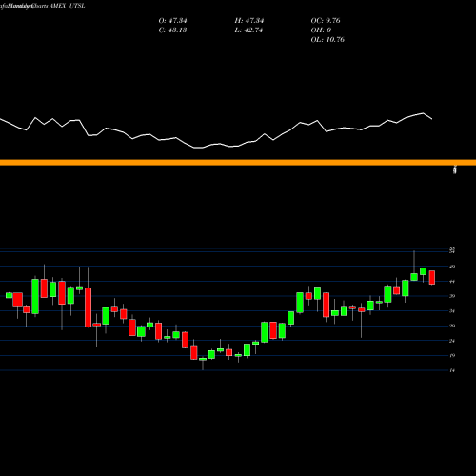Screen dimensions: 476x476
Task: Click the 'AMEX' exchange label in header
Action: [57, 6]
